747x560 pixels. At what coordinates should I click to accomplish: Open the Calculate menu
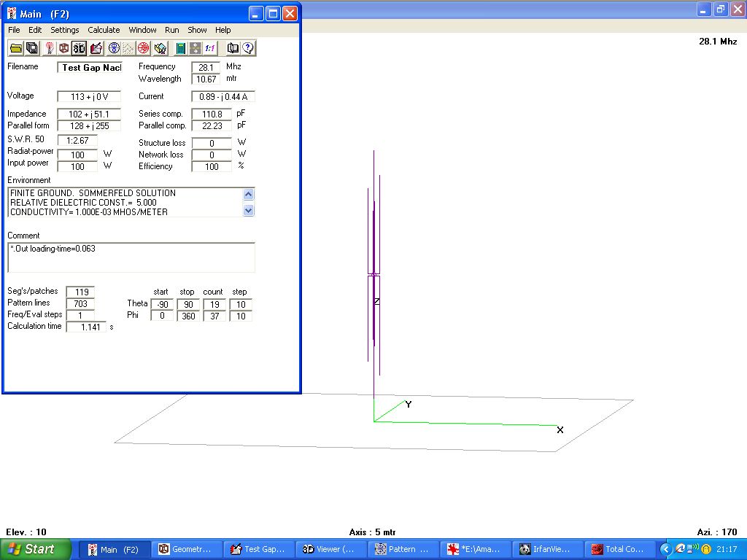point(104,30)
